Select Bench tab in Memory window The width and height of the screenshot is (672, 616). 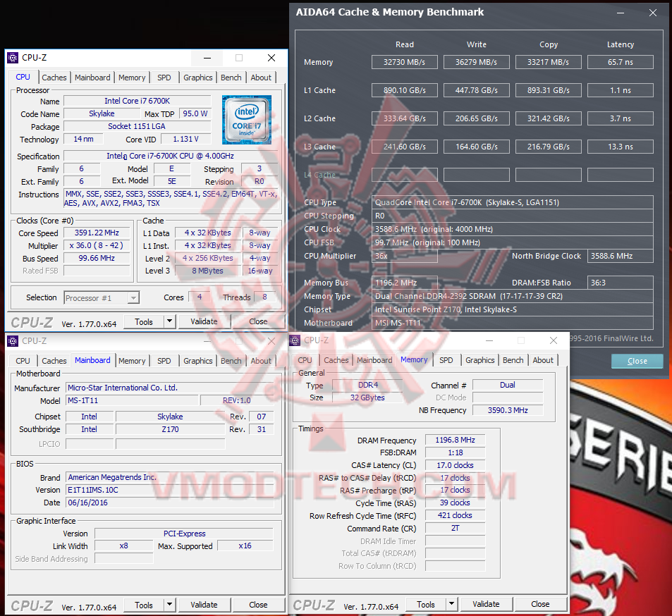point(513,360)
